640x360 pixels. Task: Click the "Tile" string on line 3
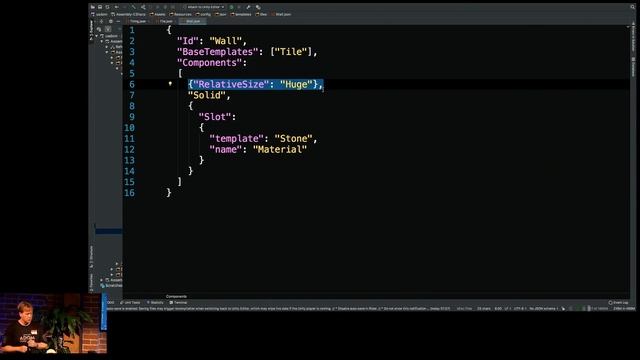(291, 52)
